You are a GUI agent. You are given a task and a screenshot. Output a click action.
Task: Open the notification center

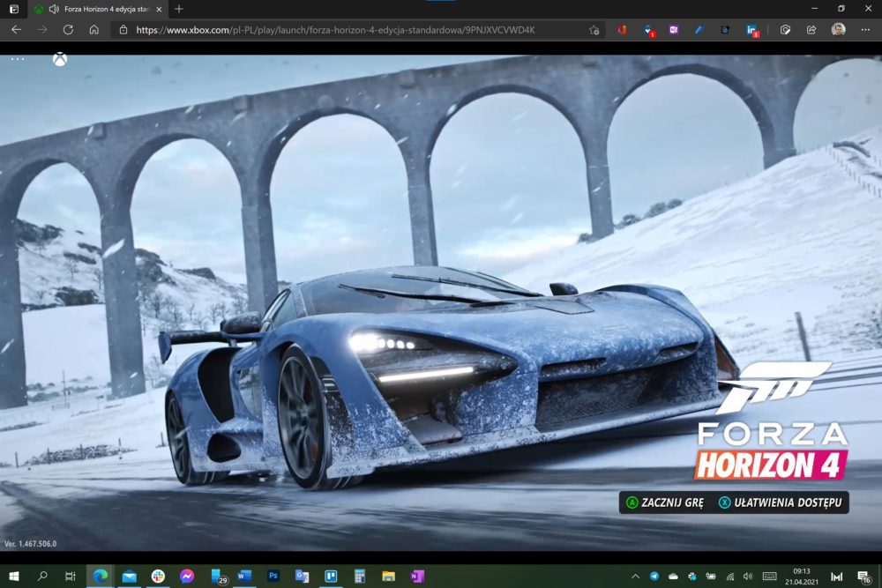click(863, 577)
